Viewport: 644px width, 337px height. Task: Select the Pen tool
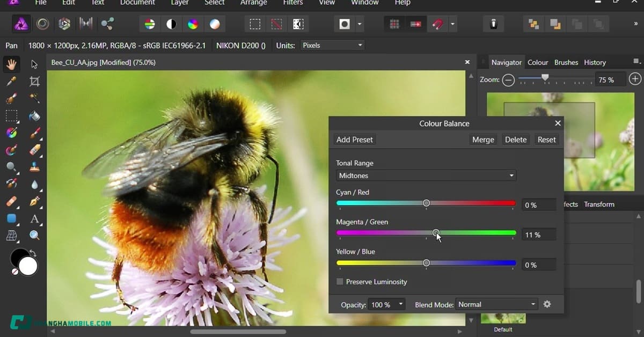[x=35, y=202]
